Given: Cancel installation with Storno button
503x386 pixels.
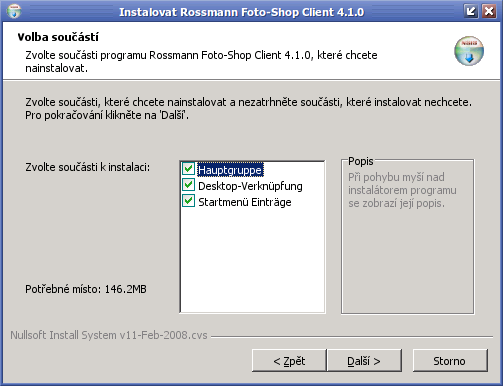Looking at the screenshot, I should click(450, 360).
